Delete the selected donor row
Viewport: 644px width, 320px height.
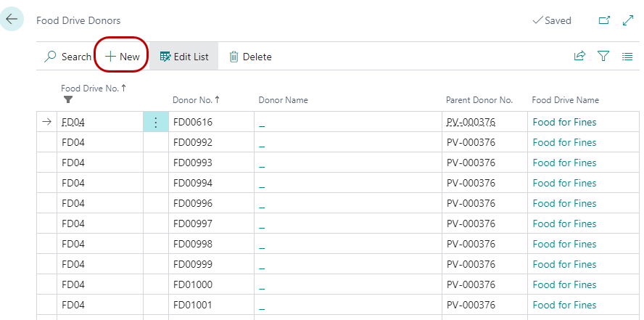coord(250,57)
